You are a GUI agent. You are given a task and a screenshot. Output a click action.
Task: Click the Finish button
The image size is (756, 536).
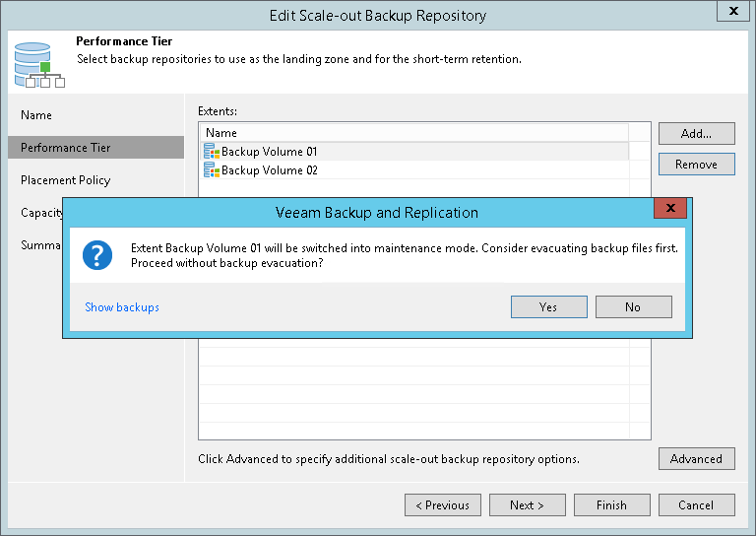click(x=611, y=505)
